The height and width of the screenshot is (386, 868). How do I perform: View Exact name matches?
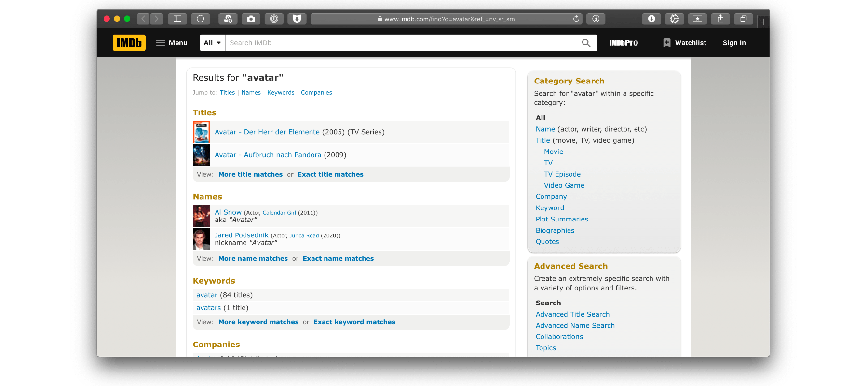pos(339,259)
